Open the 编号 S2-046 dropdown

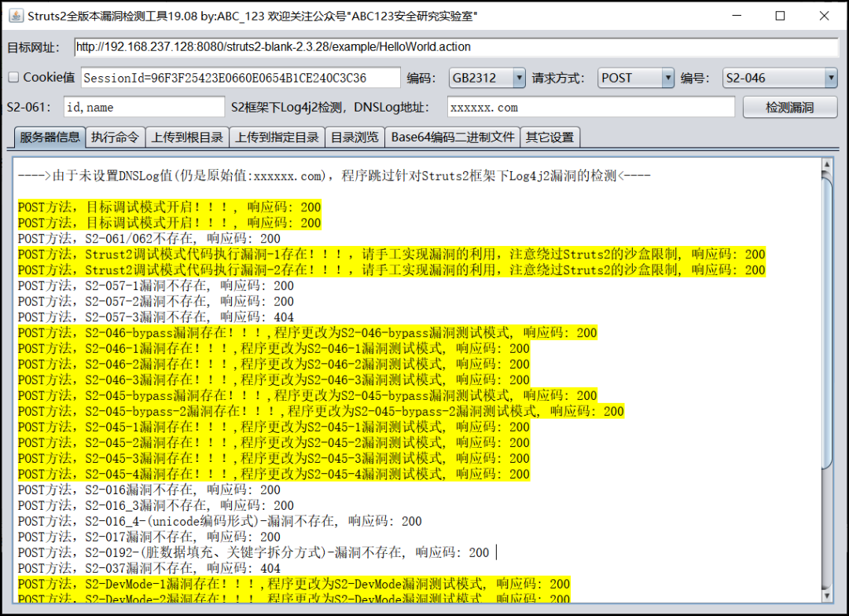[780, 78]
